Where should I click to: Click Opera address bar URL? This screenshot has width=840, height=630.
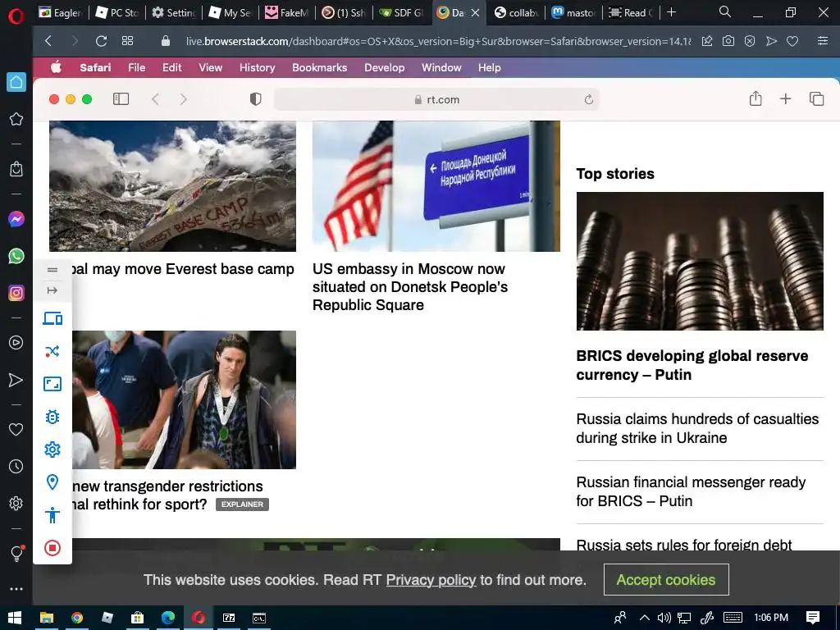(x=438, y=41)
